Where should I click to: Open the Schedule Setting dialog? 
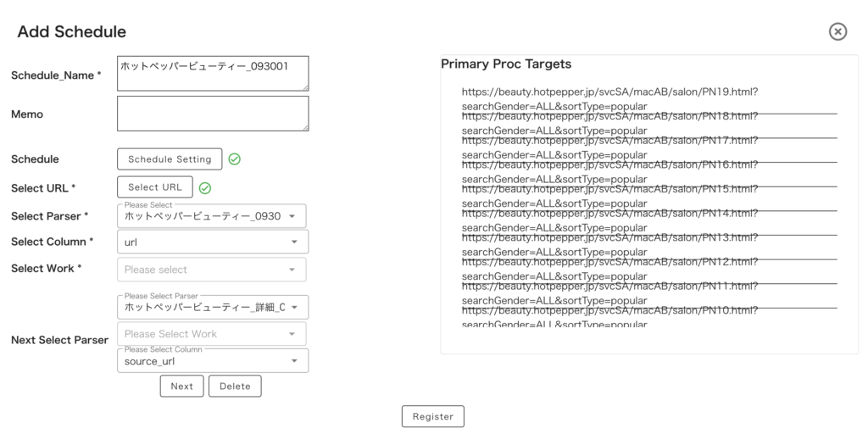pos(170,159)
